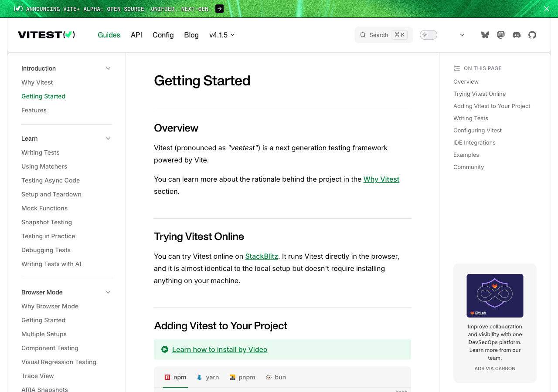Open Trace View sidebar page
558x392 pixels.
[x=37, y=376]
